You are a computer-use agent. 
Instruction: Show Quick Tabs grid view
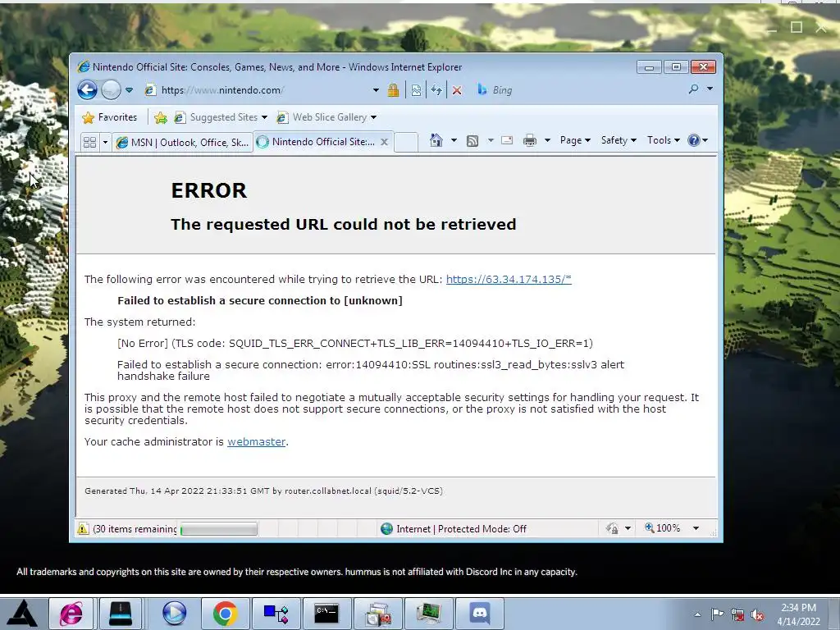[x=90, y=142]
